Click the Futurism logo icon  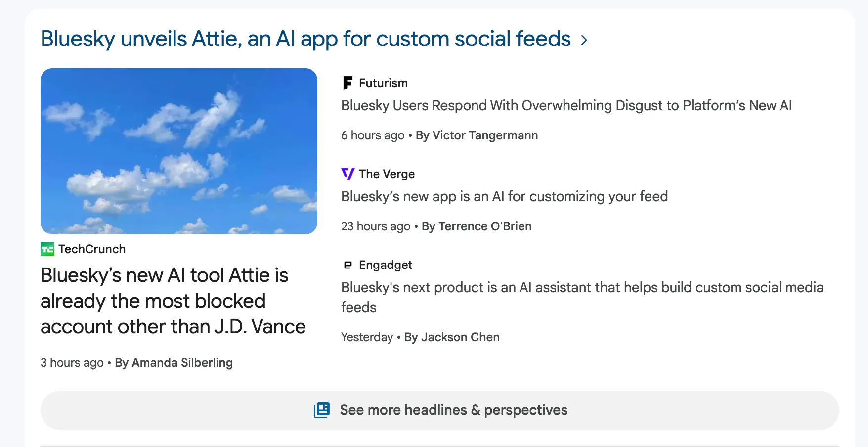347,83
